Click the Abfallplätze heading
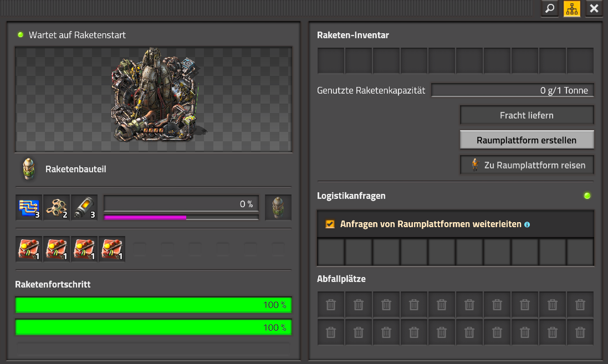Image resolution: width=608 pixels, height=364 pixels. click(x=341, y=279)
